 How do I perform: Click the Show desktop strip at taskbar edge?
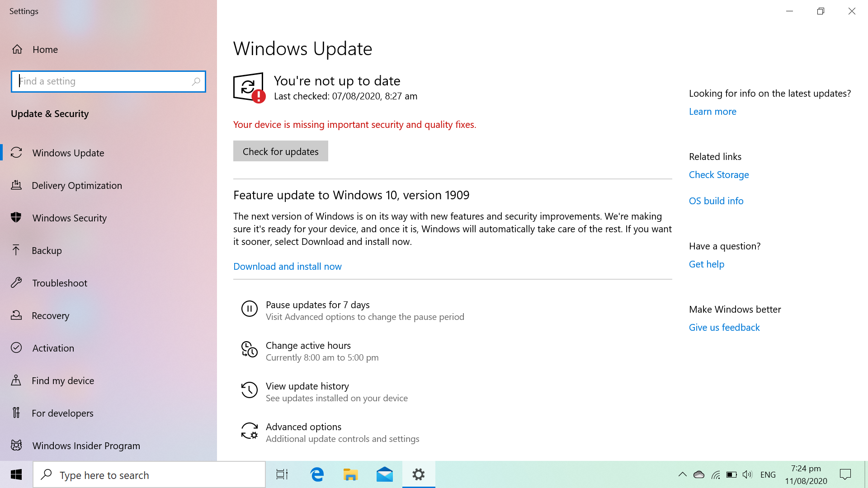point(866,474)
